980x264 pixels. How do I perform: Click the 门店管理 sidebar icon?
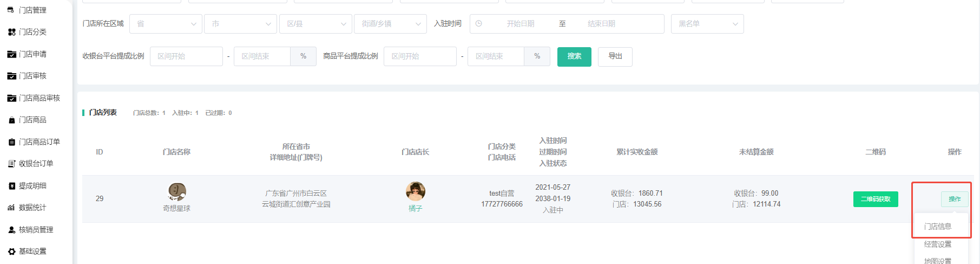(11, 10)
